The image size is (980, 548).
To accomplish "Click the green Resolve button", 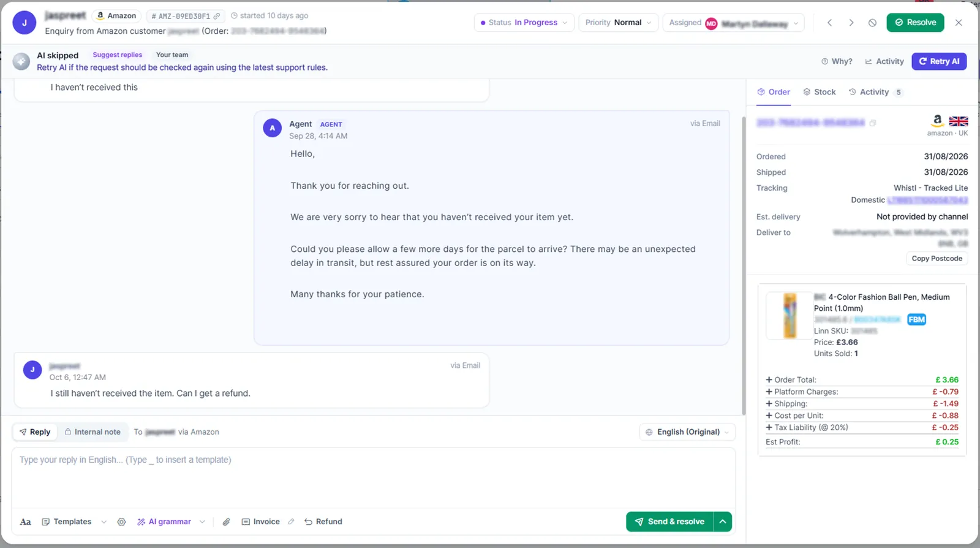I will 915,23.
